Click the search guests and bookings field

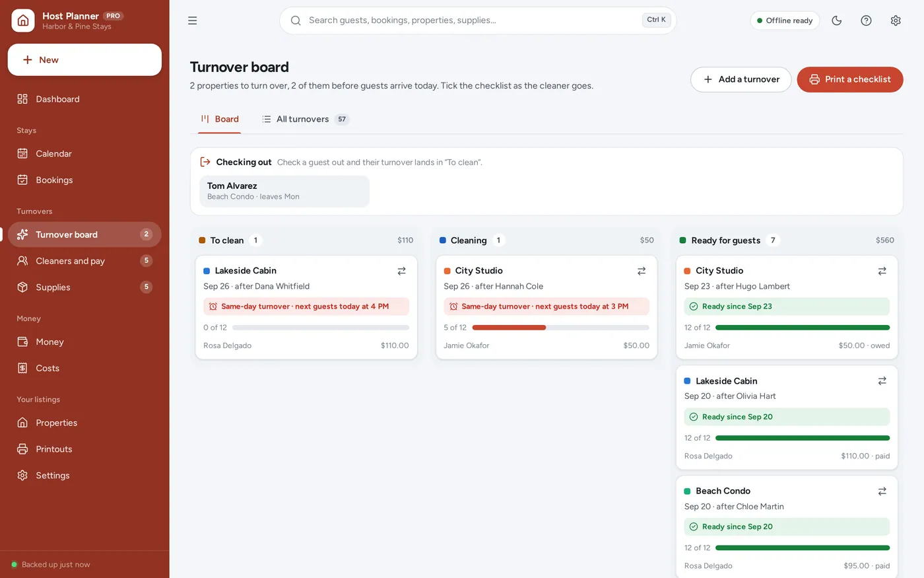pyautogui.click(x=478, y=20)
